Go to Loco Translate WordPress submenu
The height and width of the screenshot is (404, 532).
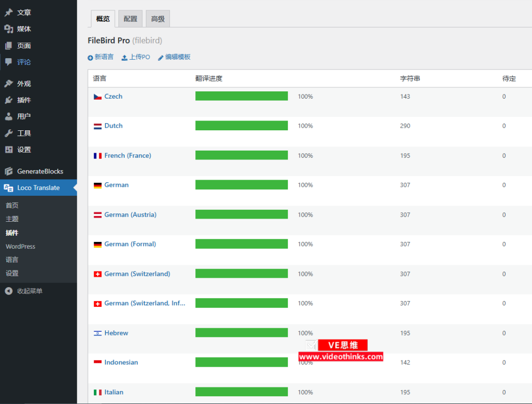click(20, 246)
